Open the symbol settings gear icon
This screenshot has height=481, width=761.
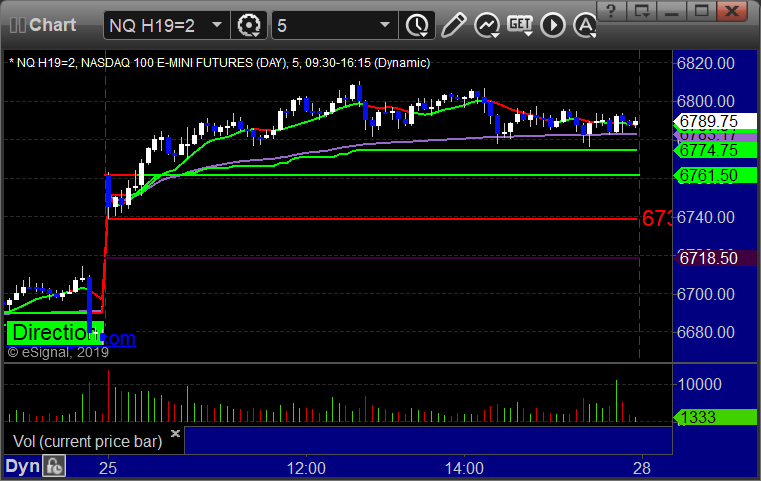tap(248, 25)
